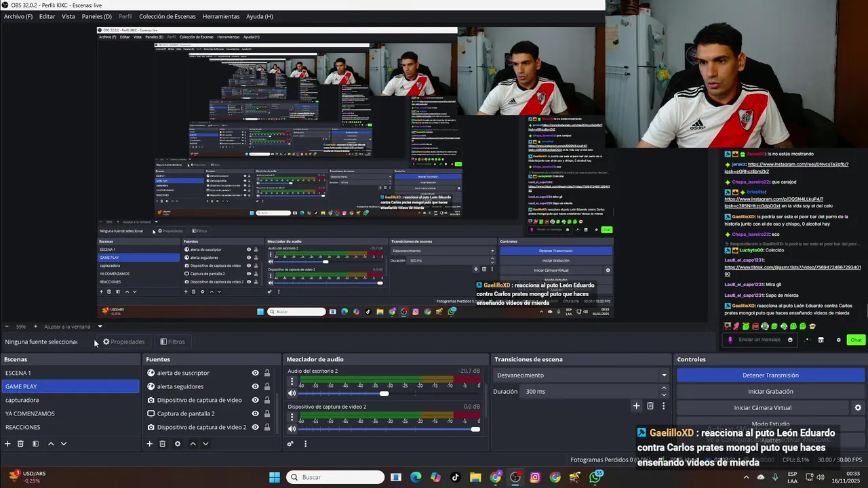Image resolution: width=868 pixels, height=488 pixels.
Task: Open advanced audio properties gears icon
Action: tap(290, 444)
